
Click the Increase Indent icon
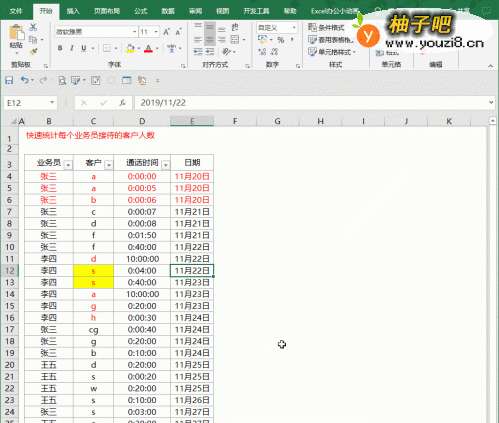pos(210,52)
